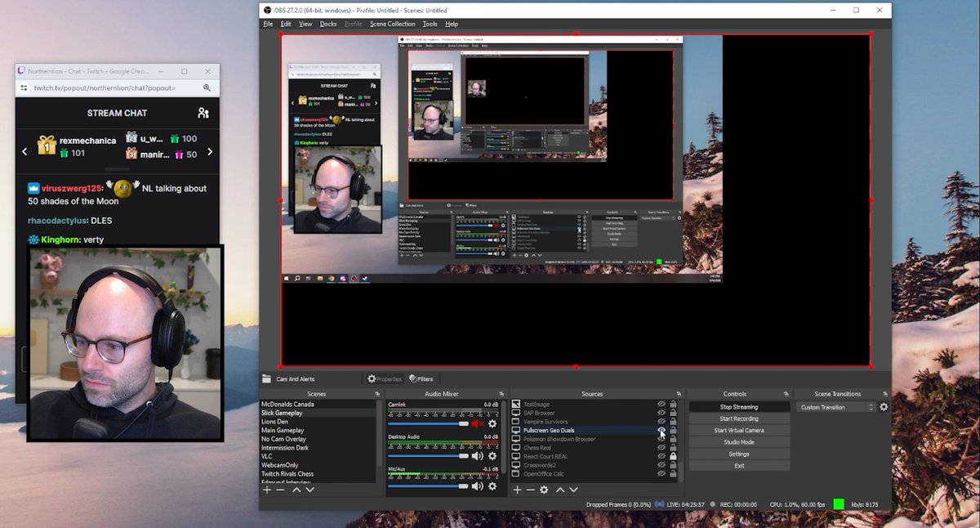Pop out the Controls dock
Viewport: 980px width, 528px height.
786,394
